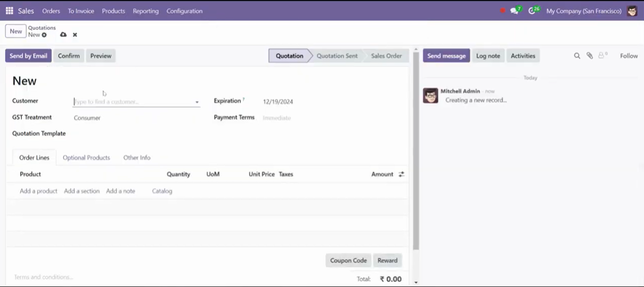Save record manually with cloud icon

point(63,34)
